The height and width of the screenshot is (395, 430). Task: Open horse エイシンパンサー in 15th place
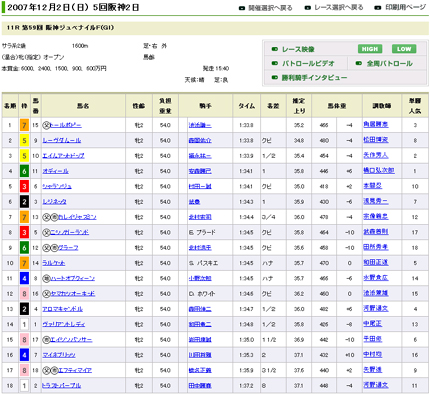click(x=71, y=340)
